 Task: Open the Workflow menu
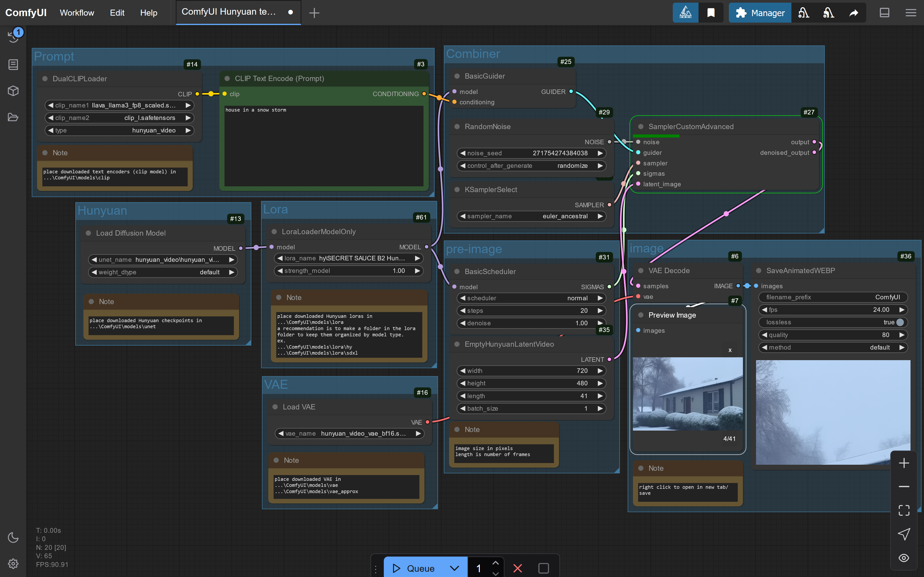click(77, 13)
